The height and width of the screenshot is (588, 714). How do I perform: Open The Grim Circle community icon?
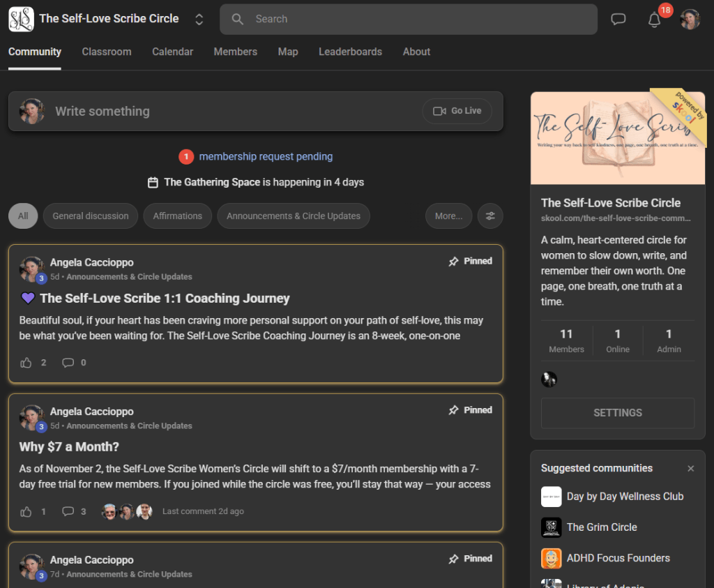[x=551, y=527]
